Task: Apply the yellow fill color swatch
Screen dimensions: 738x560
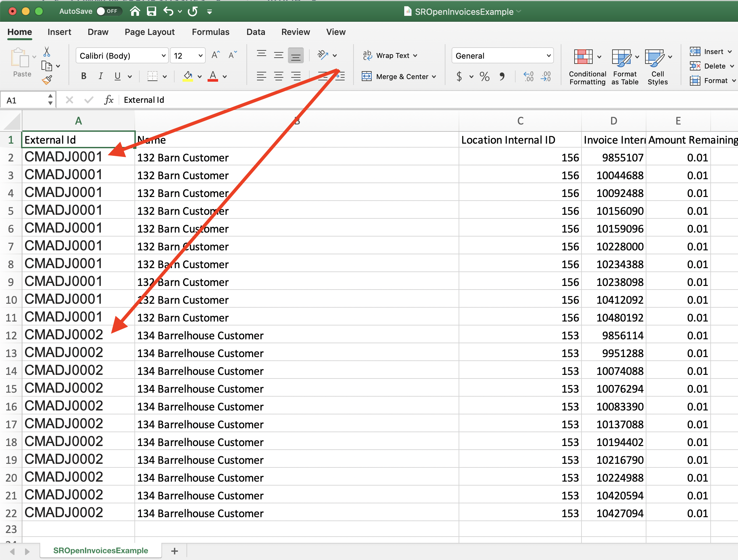Action: click(188, 77)
